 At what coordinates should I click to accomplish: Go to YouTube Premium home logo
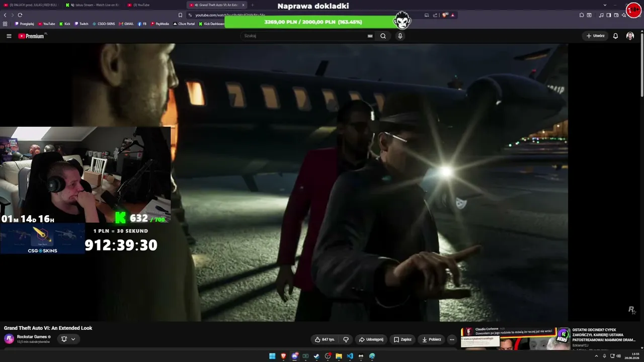click(x=31, y=36)
